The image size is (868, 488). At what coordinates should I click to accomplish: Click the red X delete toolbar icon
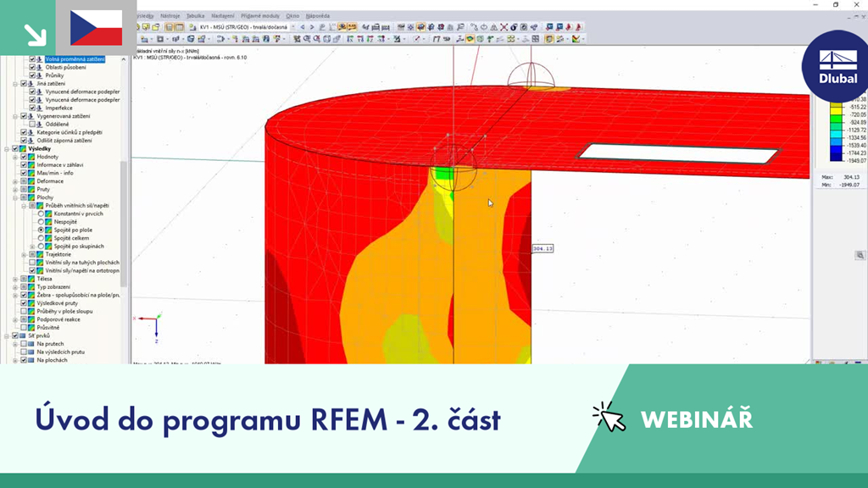[504, 27]
